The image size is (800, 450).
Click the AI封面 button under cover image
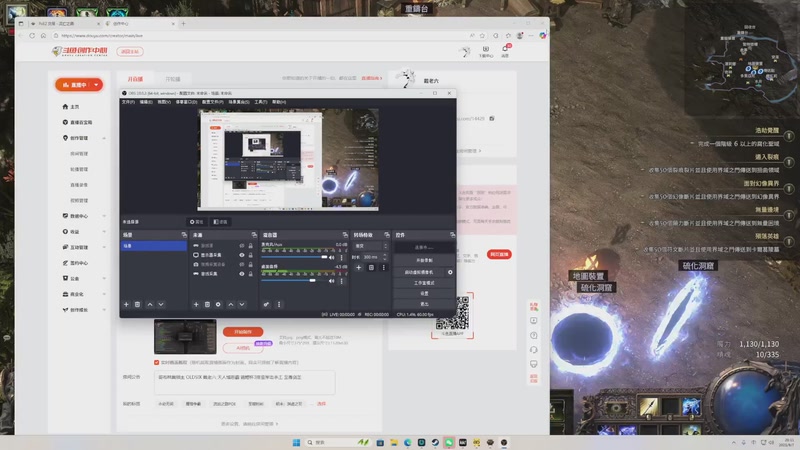tap(243, 348)
